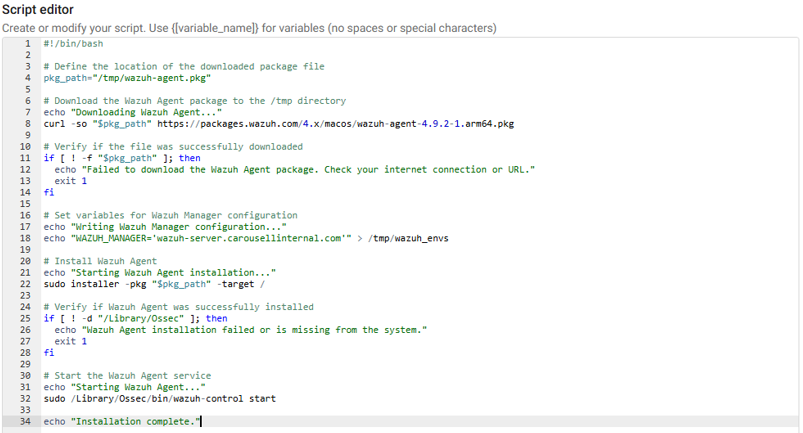The width and height of the screenshot is (803, 433).
Task: Click the 'if [ ! -d "/Library/Ossec" ]' line
Action: tap(135, 318)
